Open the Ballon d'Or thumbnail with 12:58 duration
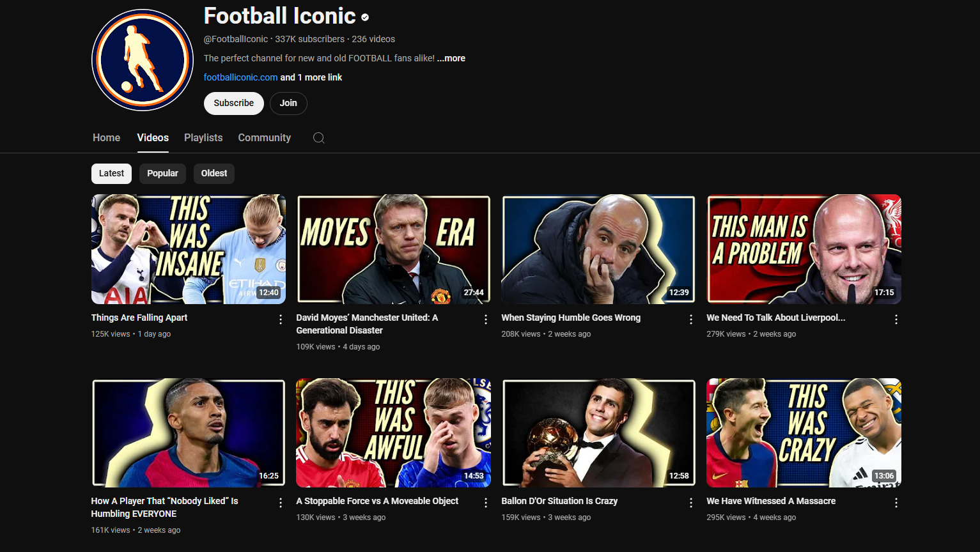 pyautogui.click(x=598, y=433)
